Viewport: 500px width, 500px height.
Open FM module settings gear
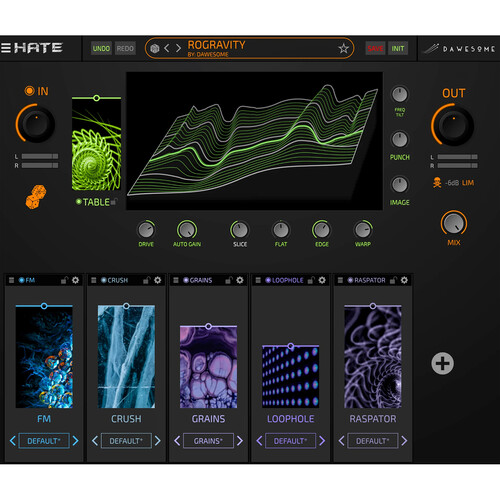pos(75,280)
